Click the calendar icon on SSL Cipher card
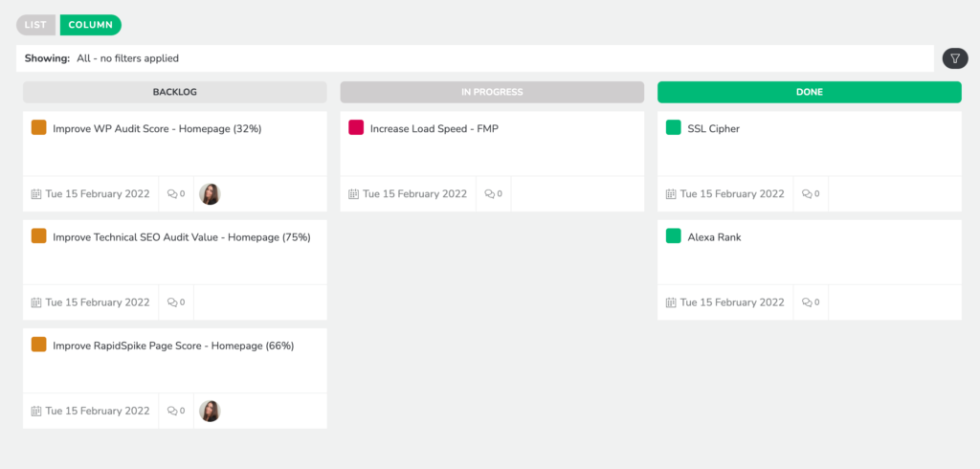This screenshot has width=980, height=469. pyautogui.click(x=671, y=194)
